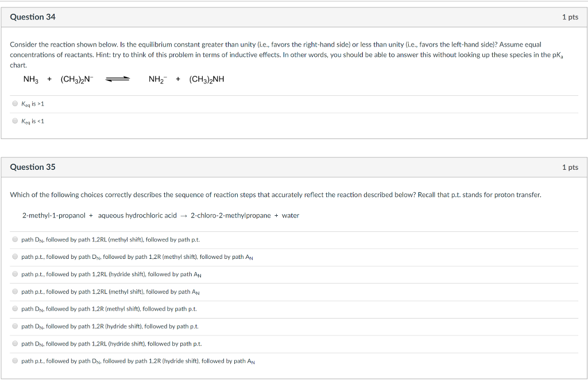Click the NH3 reactant in the equation

click(31, 79)
